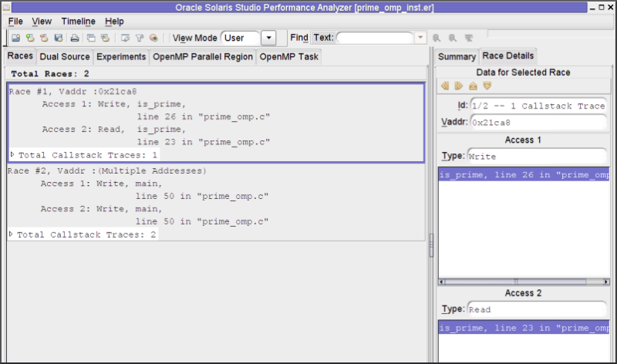617x364 pixels.
Task: Click Race #2 Access 2 Write main line
Action: [x=102, y=208]
